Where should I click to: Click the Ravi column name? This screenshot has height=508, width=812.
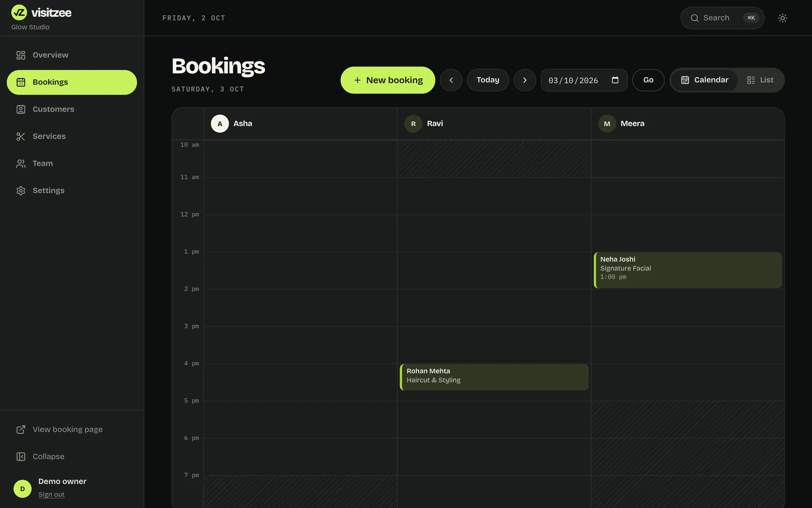[435, 124]
